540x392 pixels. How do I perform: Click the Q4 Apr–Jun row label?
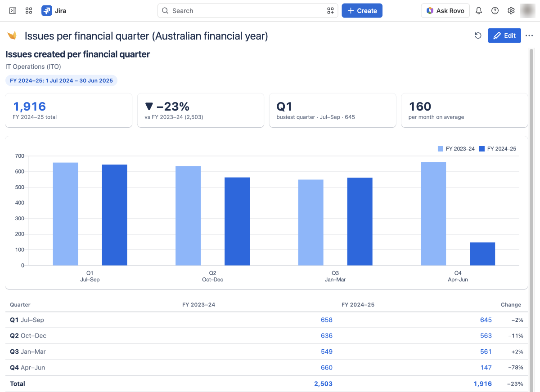(27, 368)
